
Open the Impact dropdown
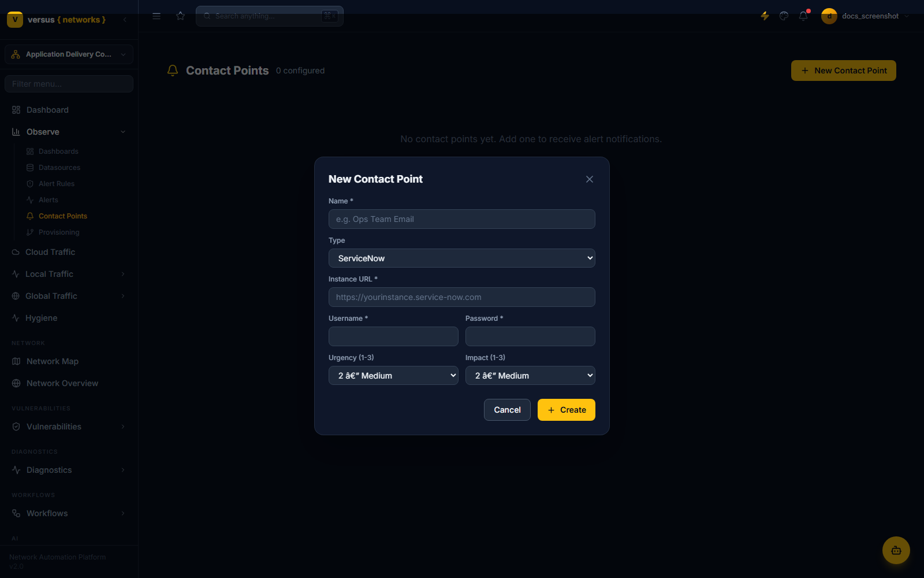(x=530, y=376)
